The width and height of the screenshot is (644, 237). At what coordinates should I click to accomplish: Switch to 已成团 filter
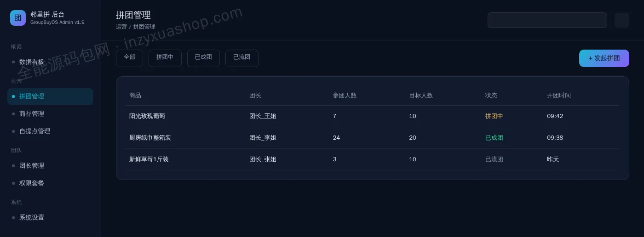[x=203, y=58]
